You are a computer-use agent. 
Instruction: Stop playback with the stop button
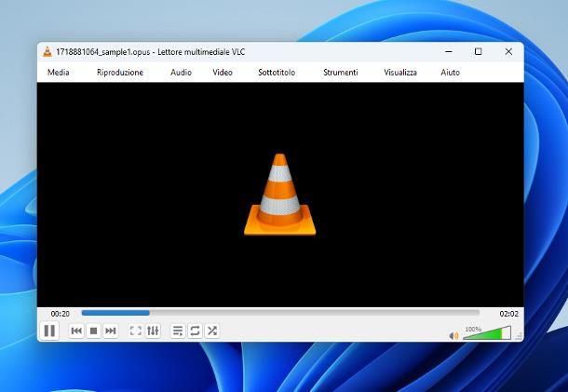point(93,331)
